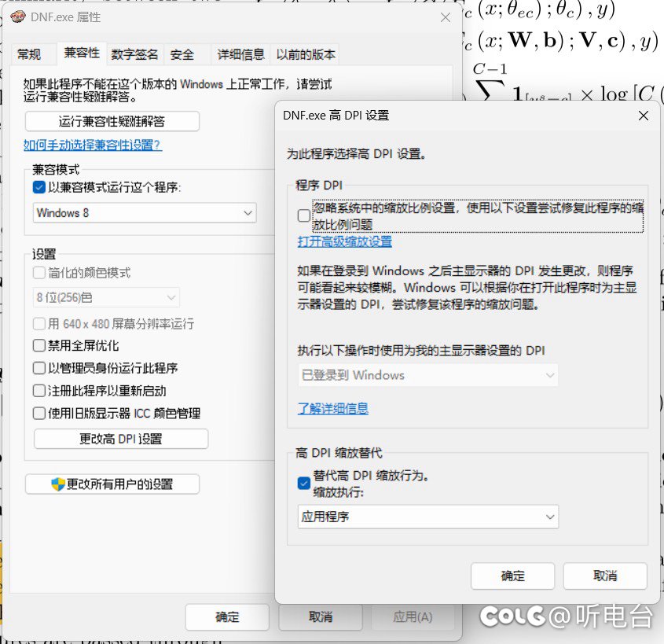Screen dimensions: 664x644
Task: Tick 注册此程序以重新启动 checkbox
Action: pyautogui.click(x=39, y=390)
